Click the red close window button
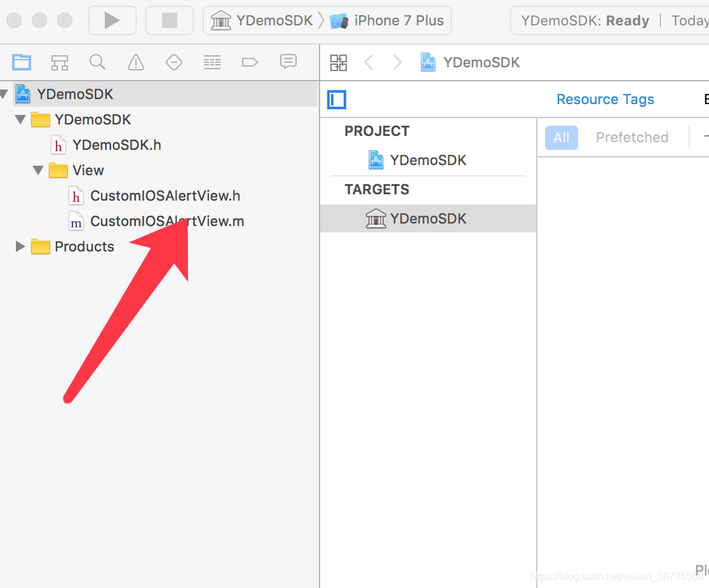 click(x=14, y=20)
